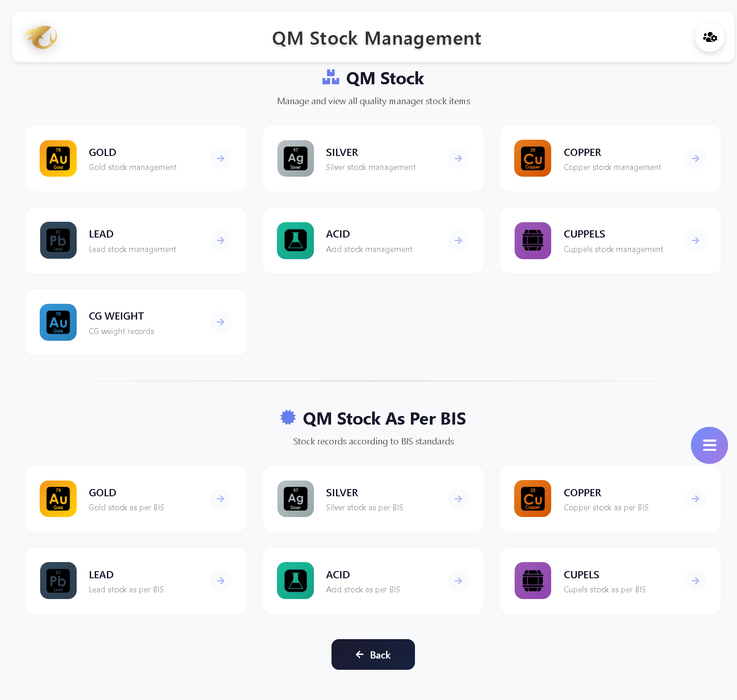Click the blue CG Weight Au icon
Image resolution: width=737 pixels, height=700 pixels.
click(58, 322)
